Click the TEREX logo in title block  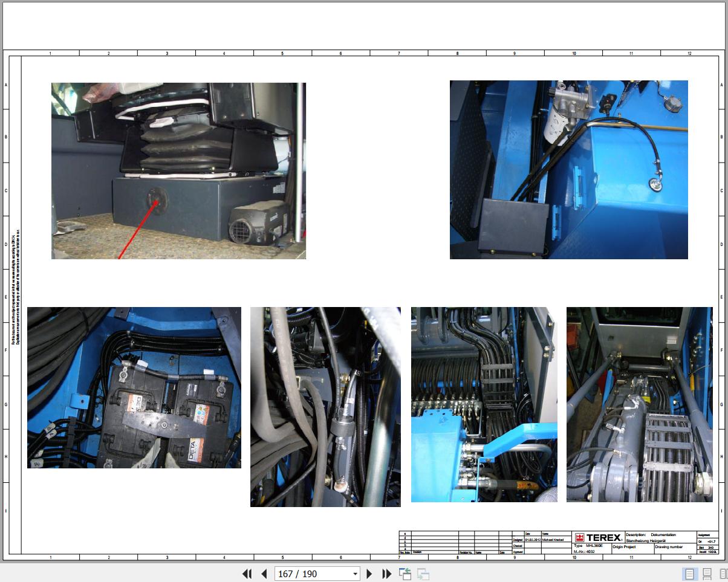coord(598,537)
